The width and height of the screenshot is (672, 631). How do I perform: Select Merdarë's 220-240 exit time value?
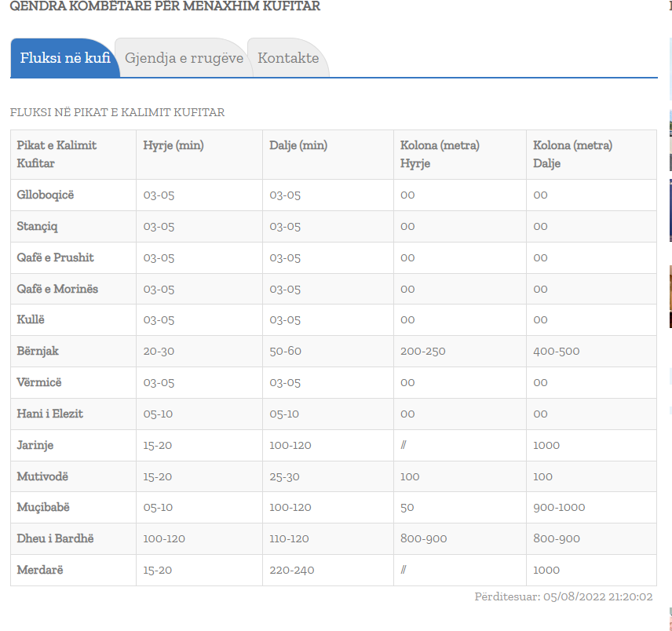(291, 570)
